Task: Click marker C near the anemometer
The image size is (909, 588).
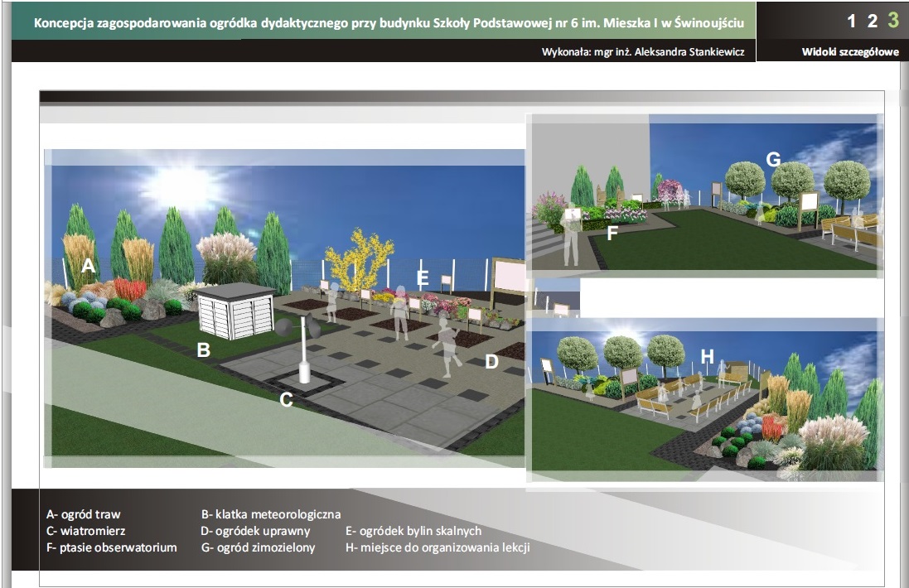Action: [286, 400]
